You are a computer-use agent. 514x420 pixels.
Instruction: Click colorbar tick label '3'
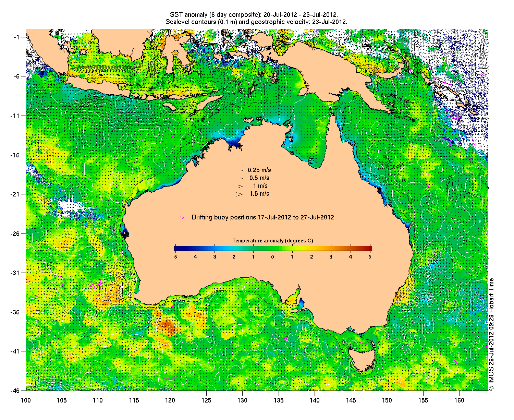331,257
